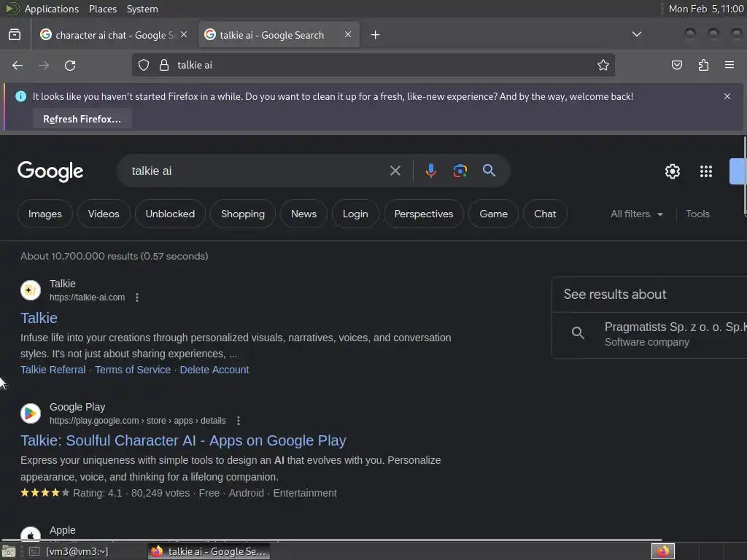The image size is (747, 560).
Task: Click the clock showing Mon Feb 5, 11:00
Action: point(706,9)
